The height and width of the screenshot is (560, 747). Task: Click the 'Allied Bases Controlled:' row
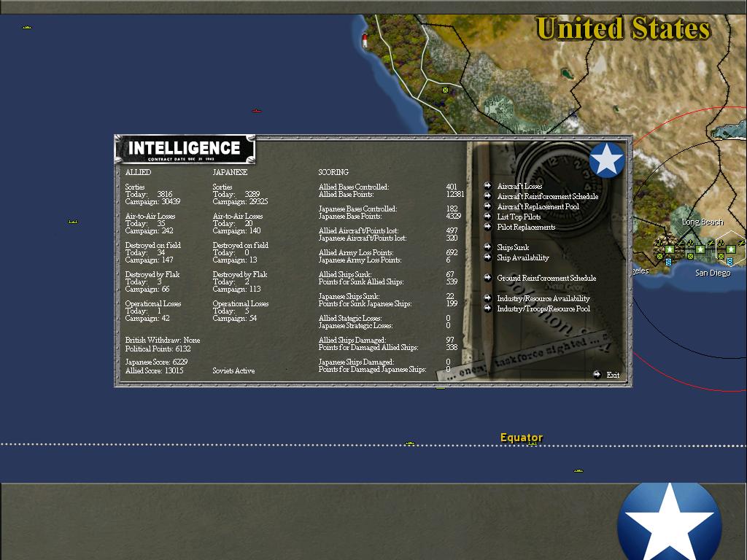[x=387, y=187]
